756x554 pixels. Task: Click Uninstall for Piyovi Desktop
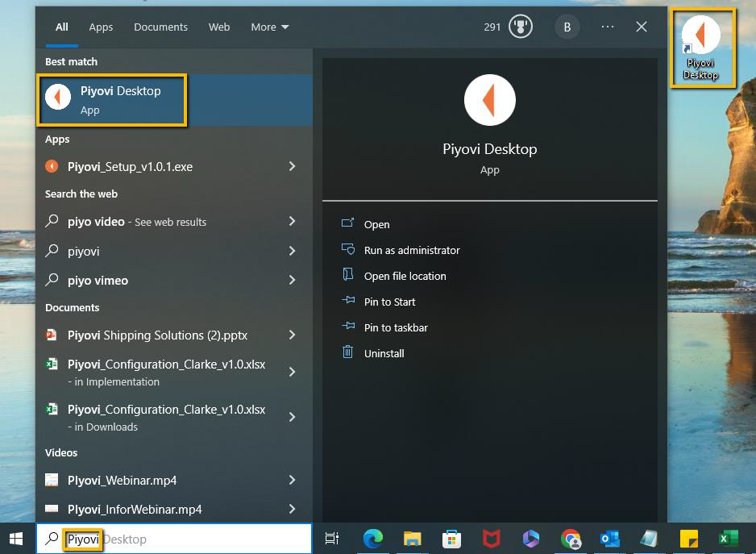372,353
